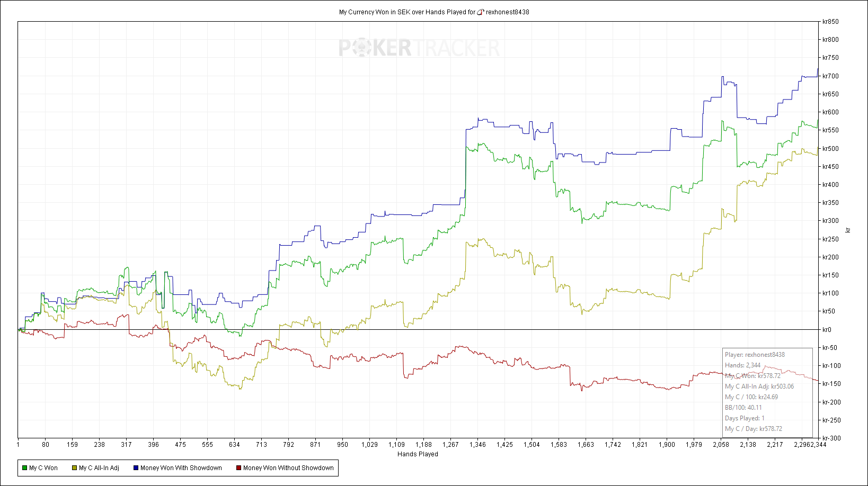This screenshot has width=868, height=486.
Task: Click the '80' hands x-axis label
Action: click(x=46, y=445)
